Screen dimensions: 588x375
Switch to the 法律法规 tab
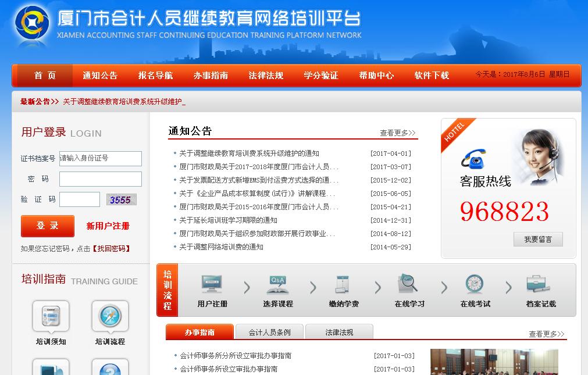(339, 333)
